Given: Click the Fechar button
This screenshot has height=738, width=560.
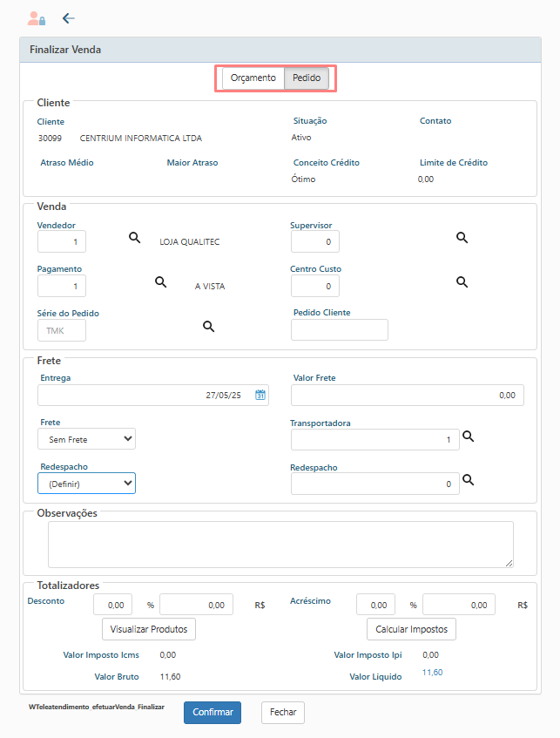Looking at the screenshot, I should coord(283,713).
